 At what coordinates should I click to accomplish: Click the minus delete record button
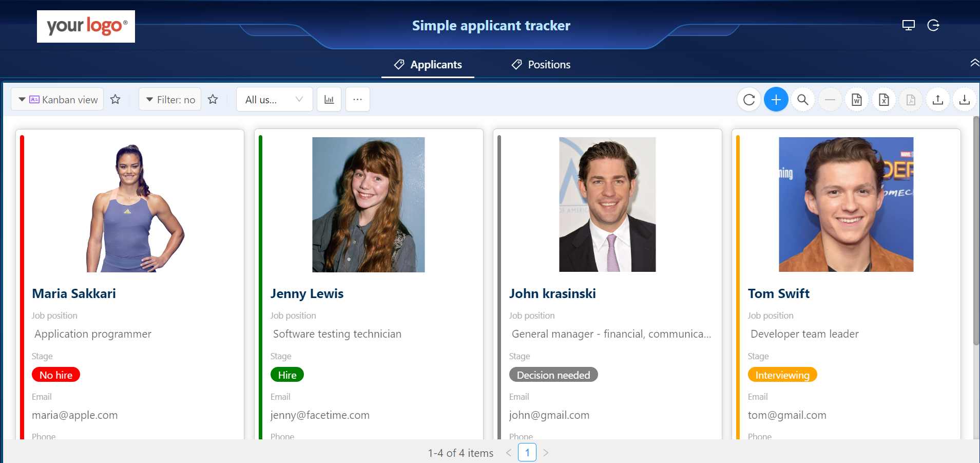(830, 99)
